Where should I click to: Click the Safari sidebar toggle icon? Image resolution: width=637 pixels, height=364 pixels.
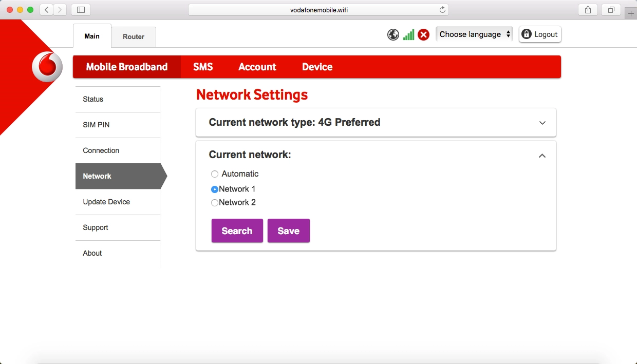click(x=81, y=10)
